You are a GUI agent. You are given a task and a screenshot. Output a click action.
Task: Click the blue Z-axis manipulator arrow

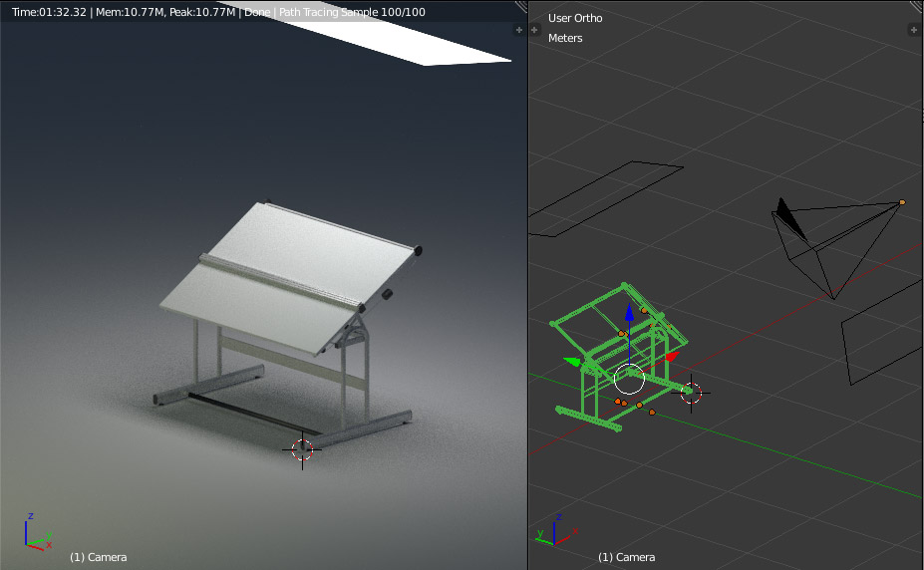tap(629, 312)
